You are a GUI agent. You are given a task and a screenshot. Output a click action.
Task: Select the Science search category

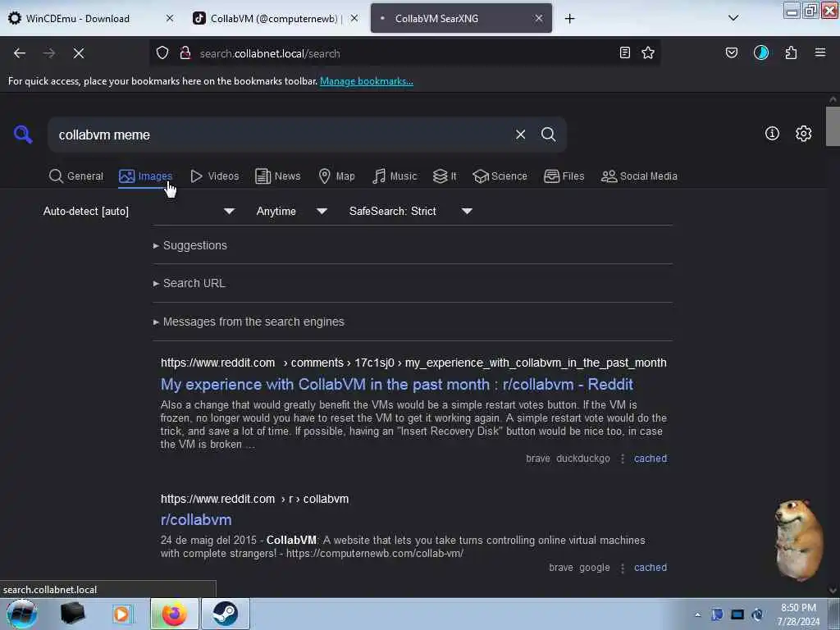pyautogui.click(x=500, y=176)
